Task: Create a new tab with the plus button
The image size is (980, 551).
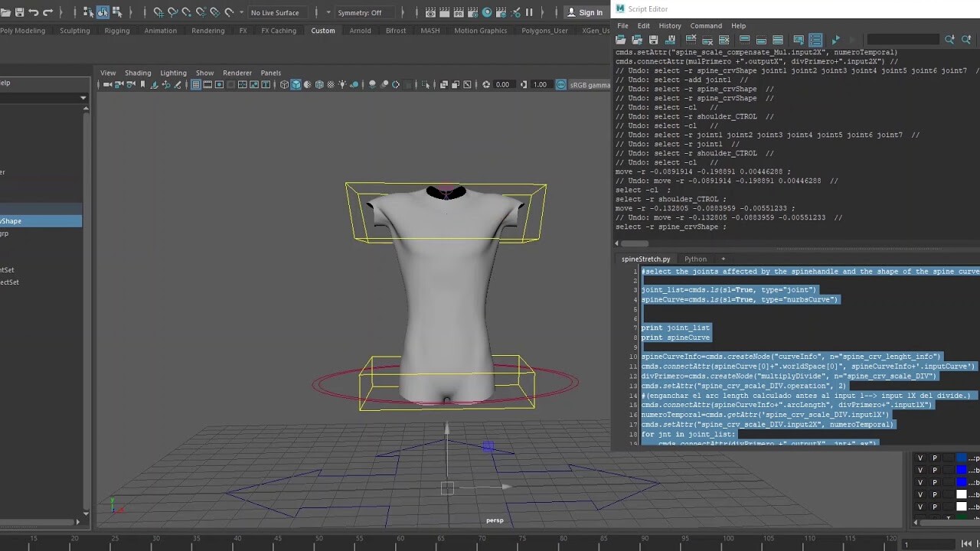Action: pyautogui.click(x=723, y=259)
